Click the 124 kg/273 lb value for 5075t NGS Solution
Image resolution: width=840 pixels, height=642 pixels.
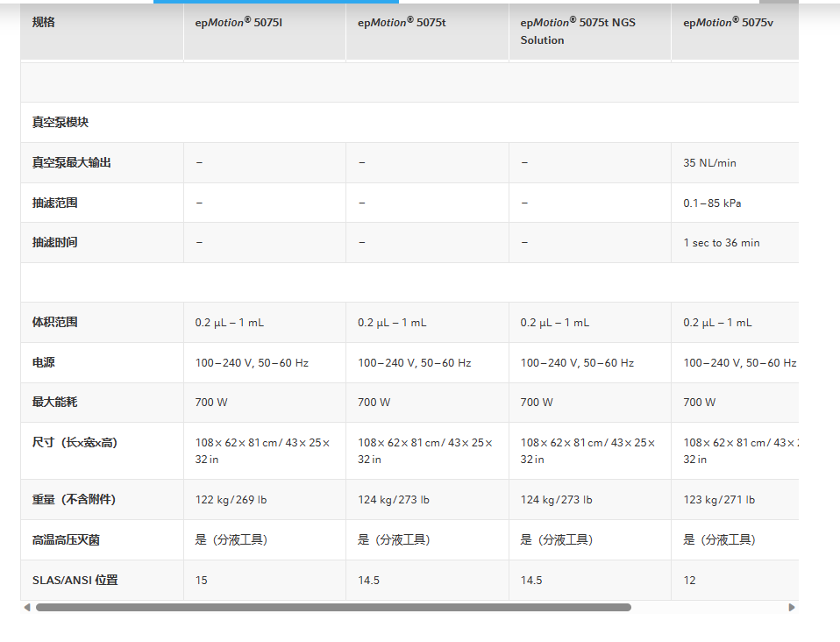click(x=556, y=500)
